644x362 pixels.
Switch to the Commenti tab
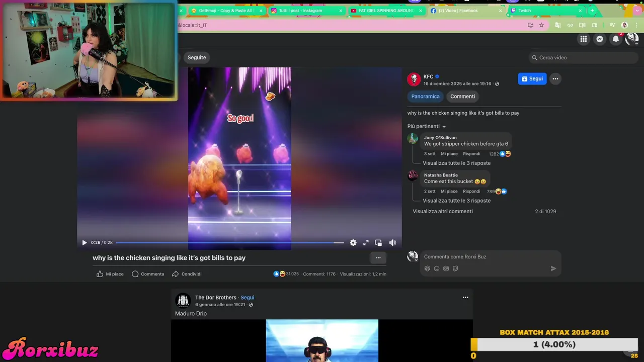(x=462, y=96)
